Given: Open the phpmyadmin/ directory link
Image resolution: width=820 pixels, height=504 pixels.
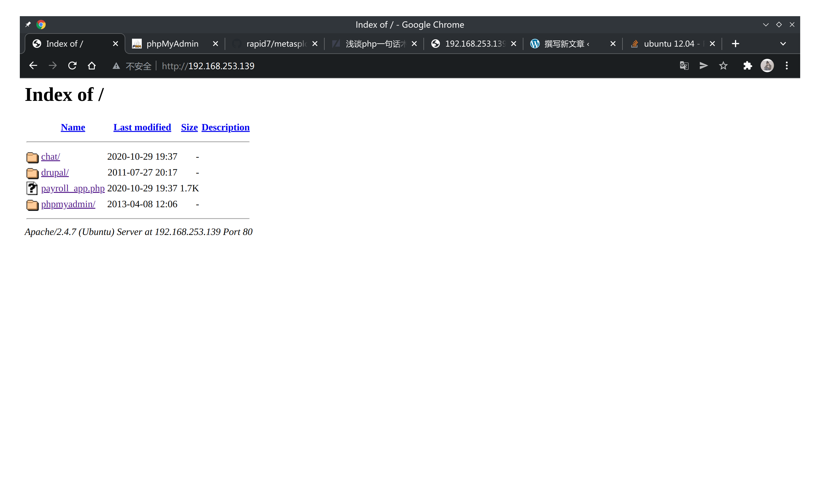Looking at the screenshot, I should pyautogui.click(x=68, y=204).
